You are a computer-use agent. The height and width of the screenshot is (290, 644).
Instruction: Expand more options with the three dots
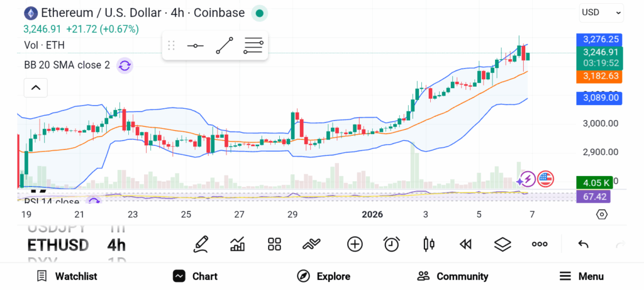540,244
